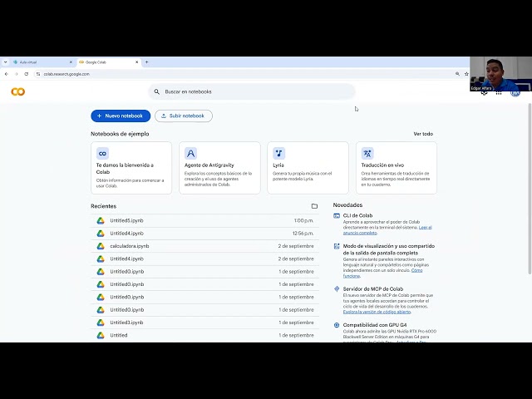Click the Drive icon beside calculadora.ipynb
Viewport: 532px width, 399px height.
(x=101, y=246)
